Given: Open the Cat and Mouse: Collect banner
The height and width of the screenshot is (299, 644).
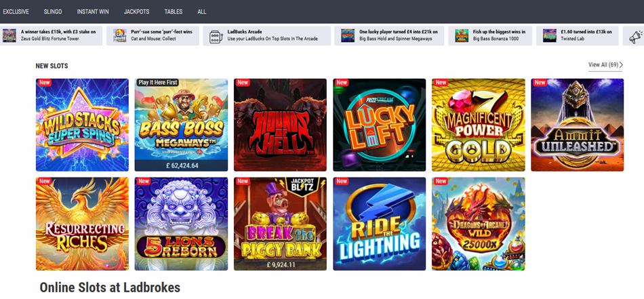Looking at the screenshot, I should pyautogui.click(x=153, y=36).
